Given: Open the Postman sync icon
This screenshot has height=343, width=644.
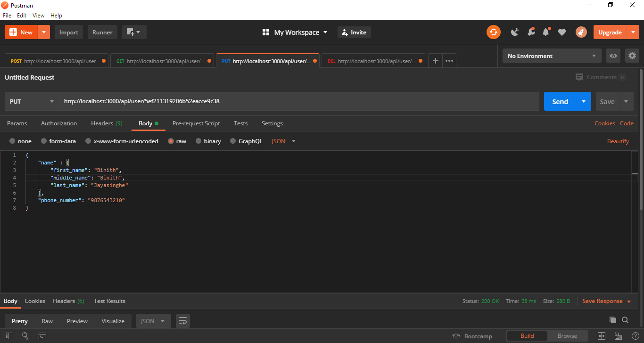Looking at the screenshot, I should click(x=493, y=32).
